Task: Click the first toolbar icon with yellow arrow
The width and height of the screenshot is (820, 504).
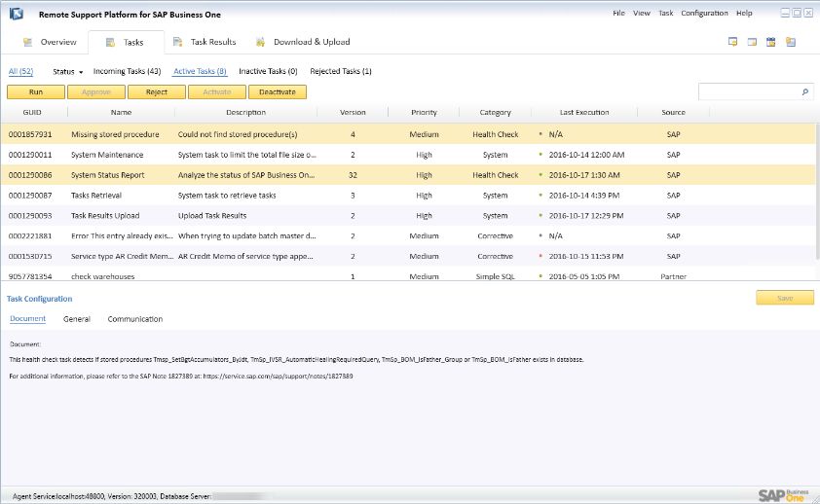Action: (732, 42)
